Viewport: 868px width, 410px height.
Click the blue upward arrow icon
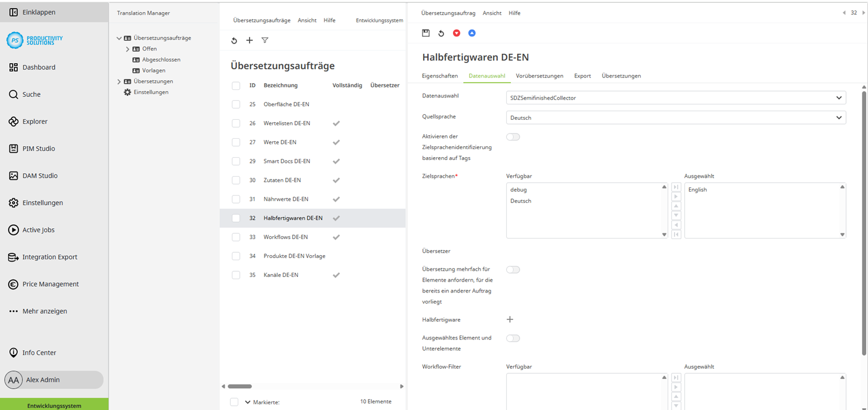click(472, 33)
